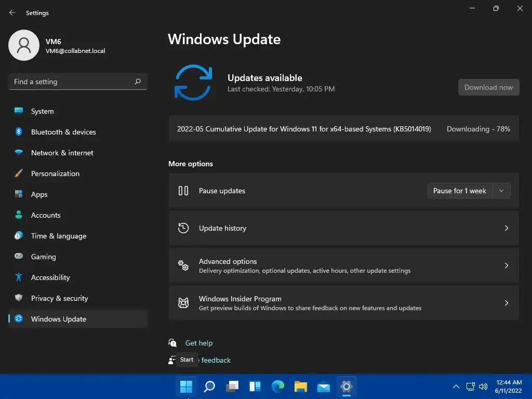532x399 pixels.
Task: Go to Personalization settings
Action: click(78, 174)
